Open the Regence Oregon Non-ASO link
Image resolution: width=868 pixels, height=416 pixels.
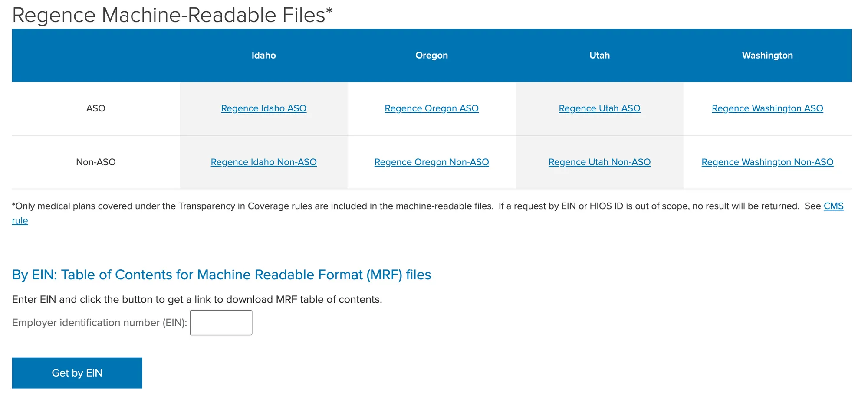pos(431,162)
